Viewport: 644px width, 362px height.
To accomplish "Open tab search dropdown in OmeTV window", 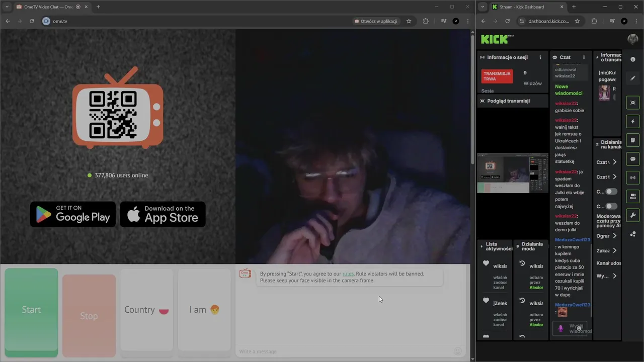I will coord(7,7).
